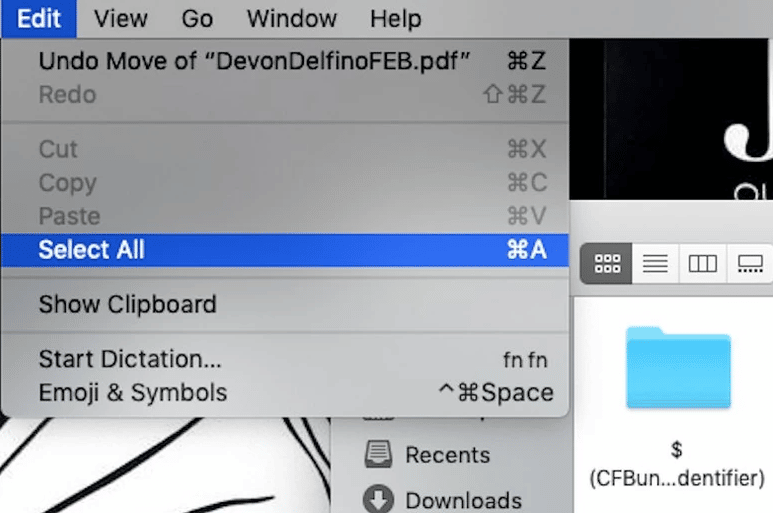The width and height of the screenshot is (773, 513).
Task: Open the Help menu
Action: click(395, 18)
